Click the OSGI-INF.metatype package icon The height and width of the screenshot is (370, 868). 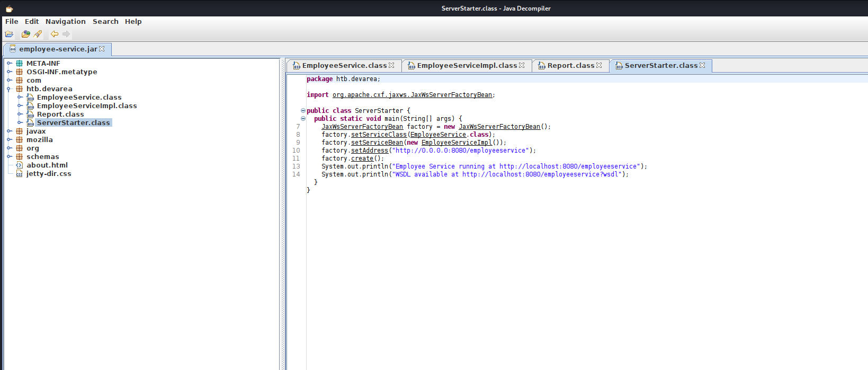pos(20,72)
